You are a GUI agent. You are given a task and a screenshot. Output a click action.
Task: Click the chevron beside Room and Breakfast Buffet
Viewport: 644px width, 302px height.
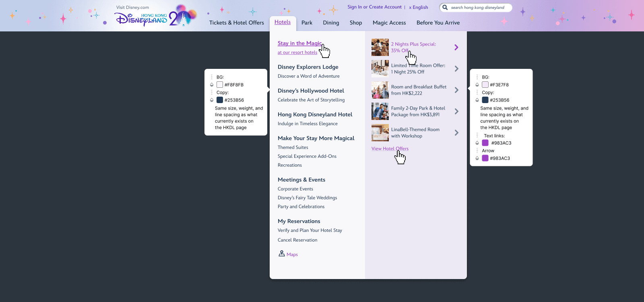456,90
